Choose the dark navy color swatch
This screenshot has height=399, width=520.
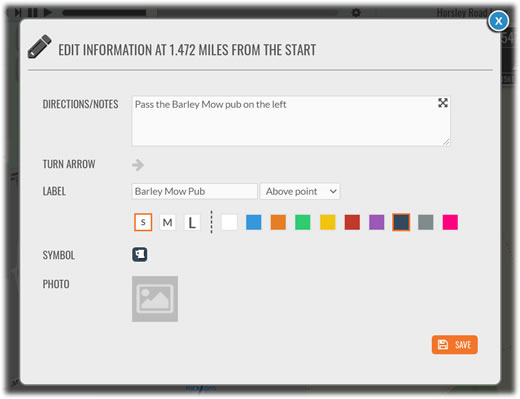coord(401,222)
